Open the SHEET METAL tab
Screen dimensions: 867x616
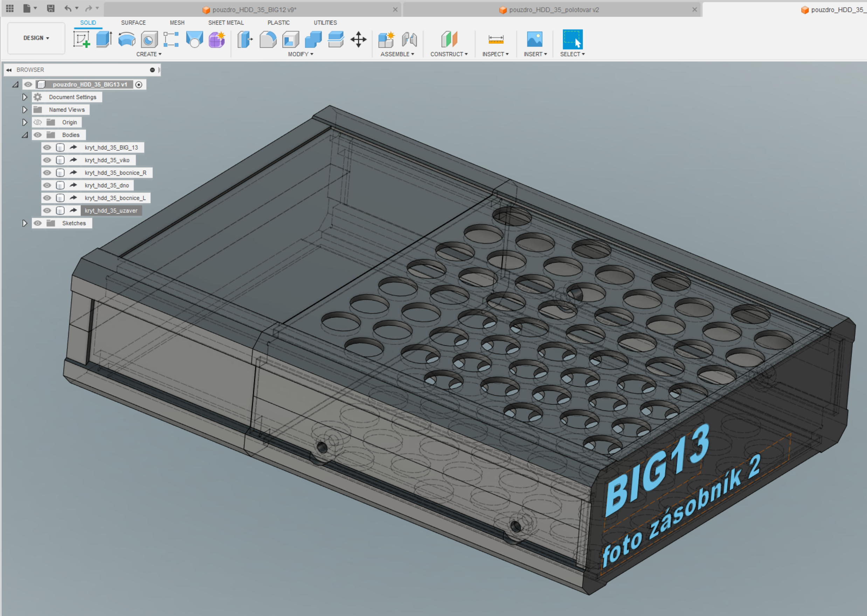(x=226, y=23)
